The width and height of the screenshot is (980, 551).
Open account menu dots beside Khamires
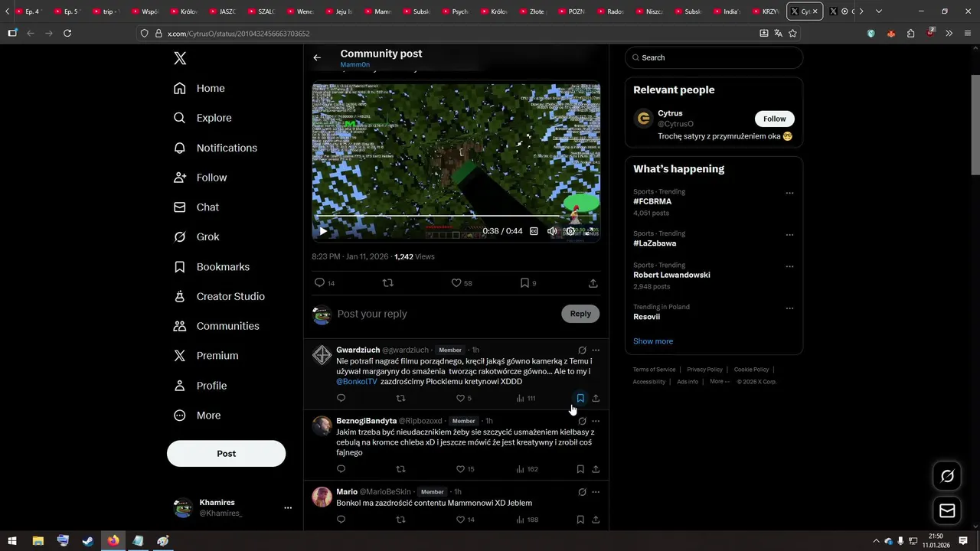[x=288, y=508]
